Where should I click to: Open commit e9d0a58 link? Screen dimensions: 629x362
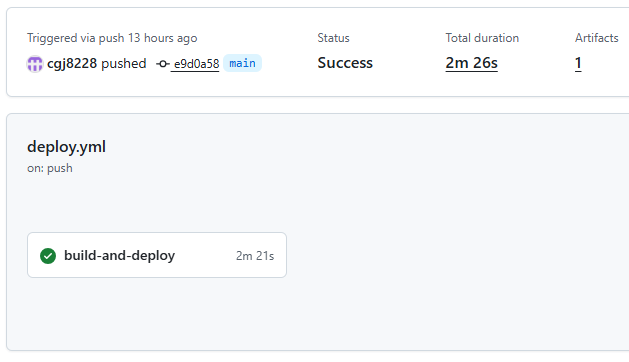click(196, 64)
